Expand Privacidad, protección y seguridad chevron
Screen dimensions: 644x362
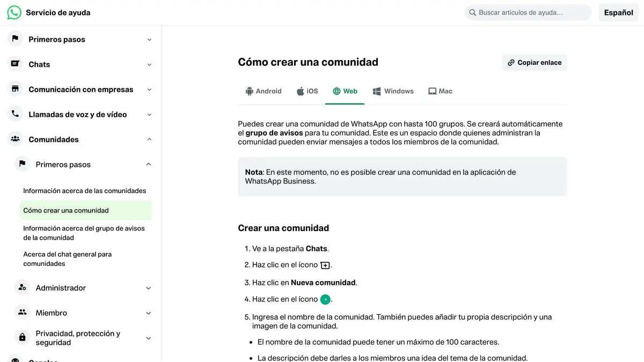[x=149, y=338]
